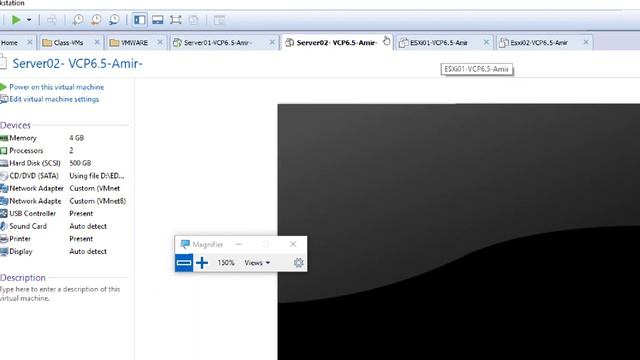Click the console view toolbar icon
This screenshot has width=640, height=360.
(219, 20)
